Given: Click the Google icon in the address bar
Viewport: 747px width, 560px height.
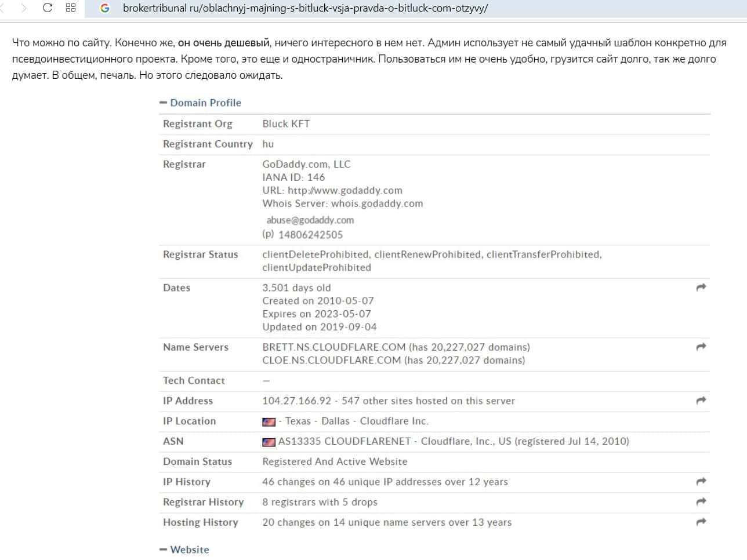Looking at the screenshot, I should click(105, 8).
